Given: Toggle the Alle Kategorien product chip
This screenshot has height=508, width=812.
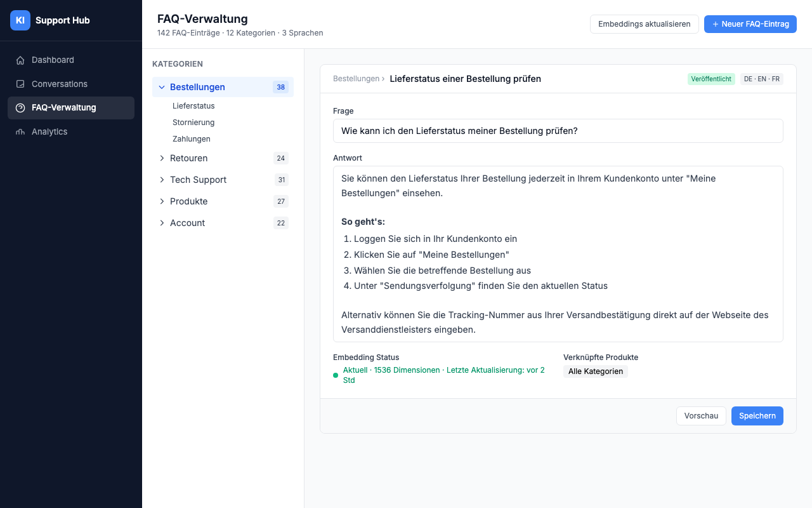Looking at the screenshot, I should (596, 371).
